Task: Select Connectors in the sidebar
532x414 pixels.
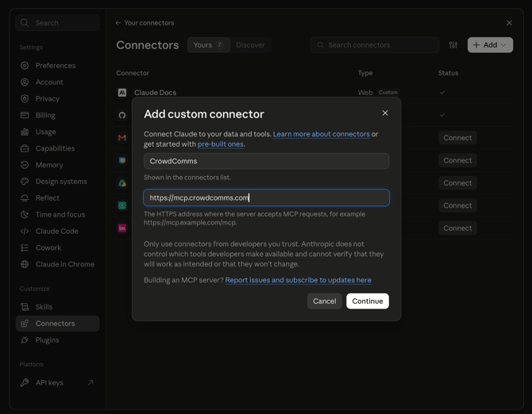Action: pyautogui.click(x=57, y=324)
